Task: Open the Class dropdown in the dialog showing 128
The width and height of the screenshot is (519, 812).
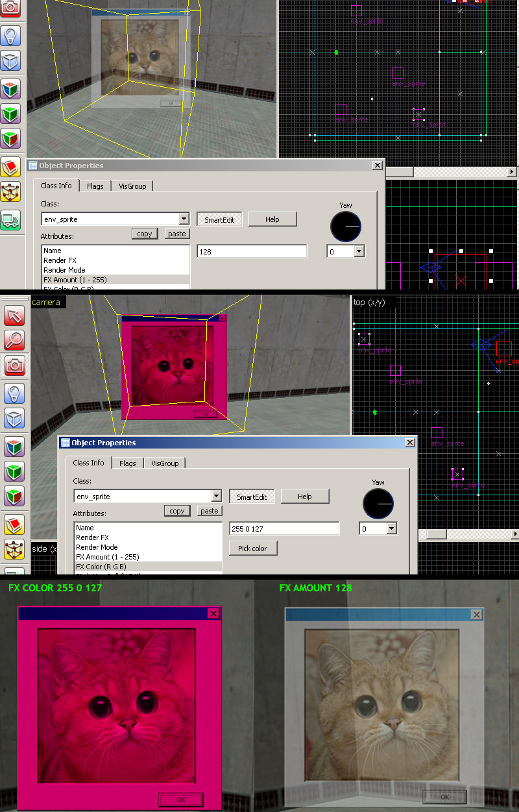Action: (184, 219)
